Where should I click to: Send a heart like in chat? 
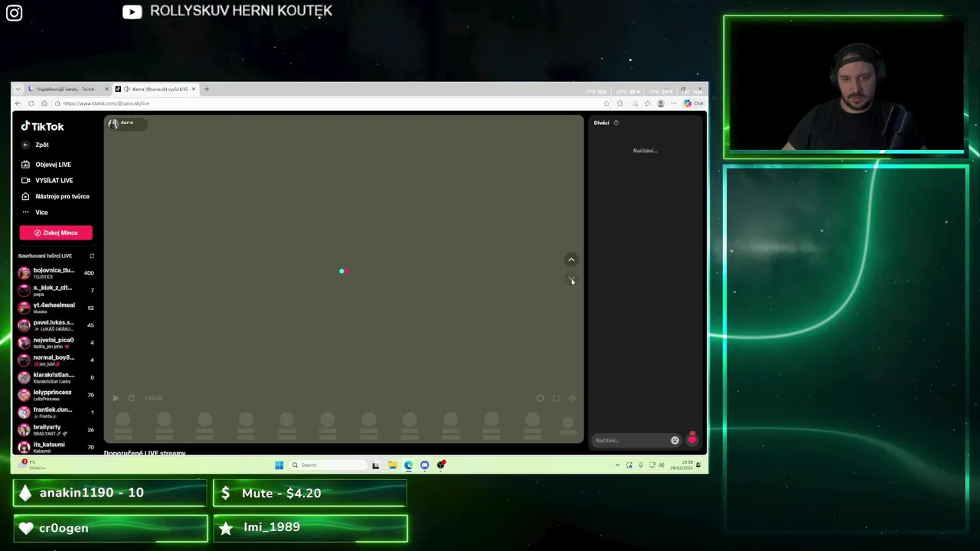click(692, 439)
